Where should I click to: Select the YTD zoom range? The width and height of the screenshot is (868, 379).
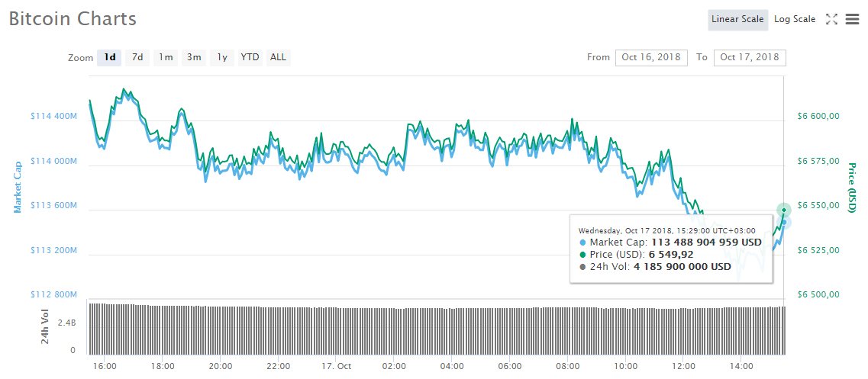[x=250, y=57]
